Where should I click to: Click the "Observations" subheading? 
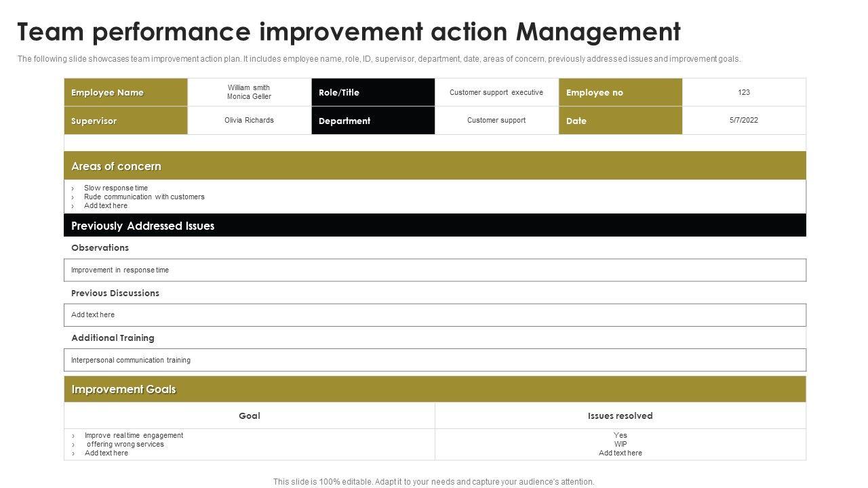click(100, 248)
